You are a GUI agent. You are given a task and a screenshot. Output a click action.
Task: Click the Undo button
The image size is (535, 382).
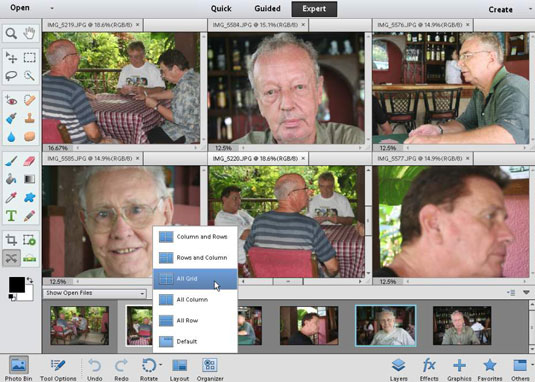95,369
